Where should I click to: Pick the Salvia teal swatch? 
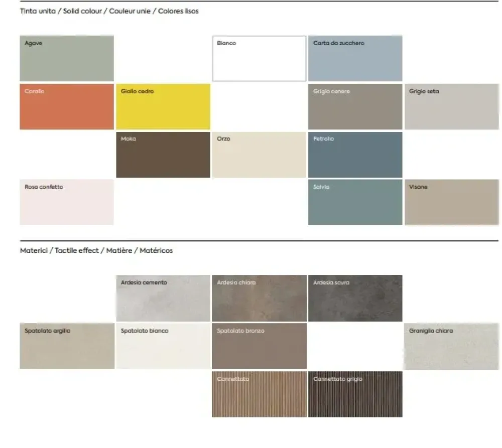[x=355, y=202]
